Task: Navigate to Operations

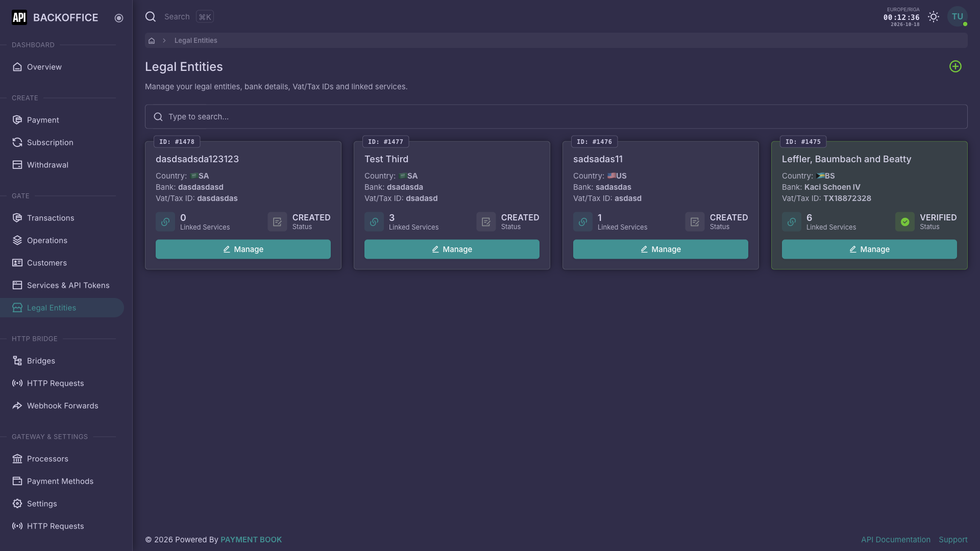Action: (x=62, y=240)
